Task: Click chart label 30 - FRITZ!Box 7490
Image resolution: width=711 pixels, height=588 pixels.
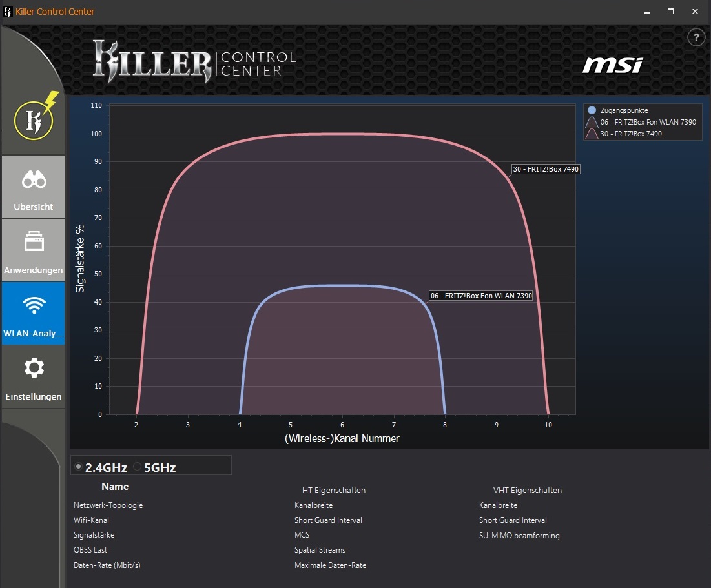Action: [546, 169]
